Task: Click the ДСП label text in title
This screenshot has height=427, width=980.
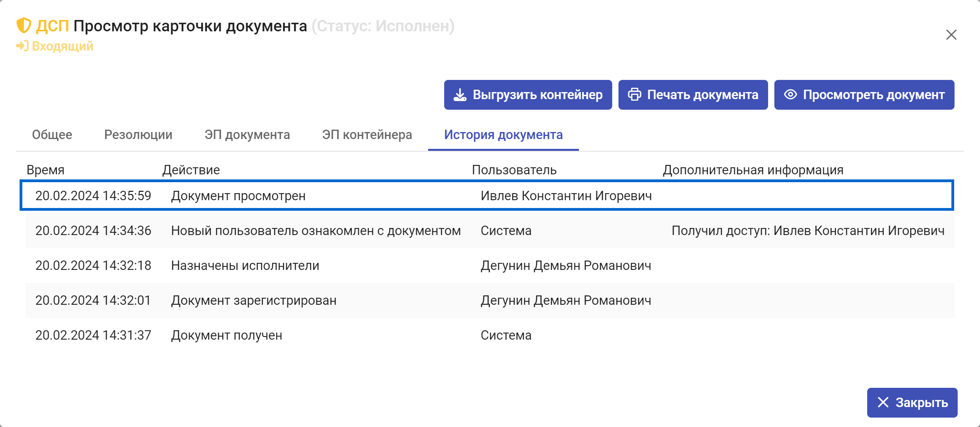Action: pyautogui.click(x=52, y=26)
